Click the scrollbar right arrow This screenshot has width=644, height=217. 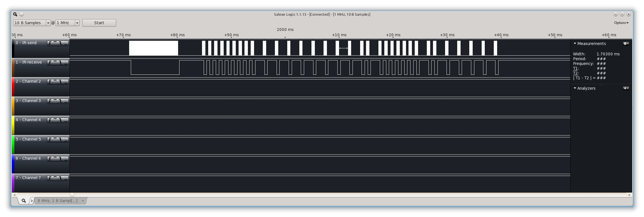point(630,195)
